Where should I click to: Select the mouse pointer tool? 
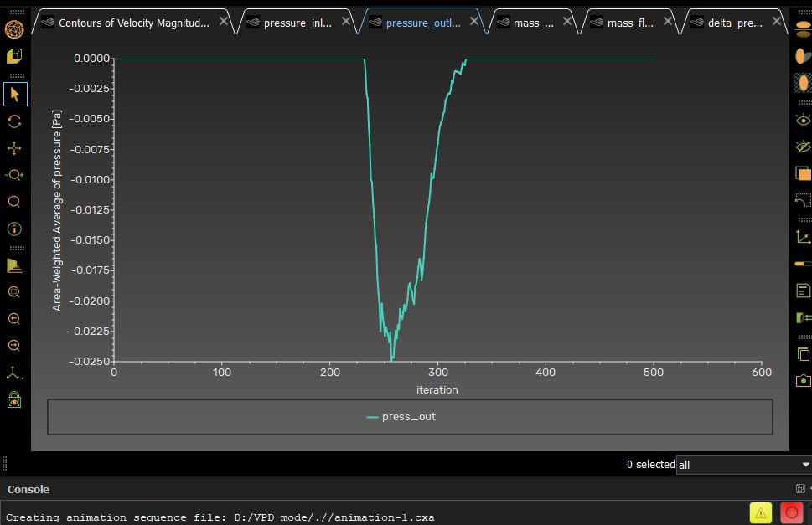tap(14, 94)
